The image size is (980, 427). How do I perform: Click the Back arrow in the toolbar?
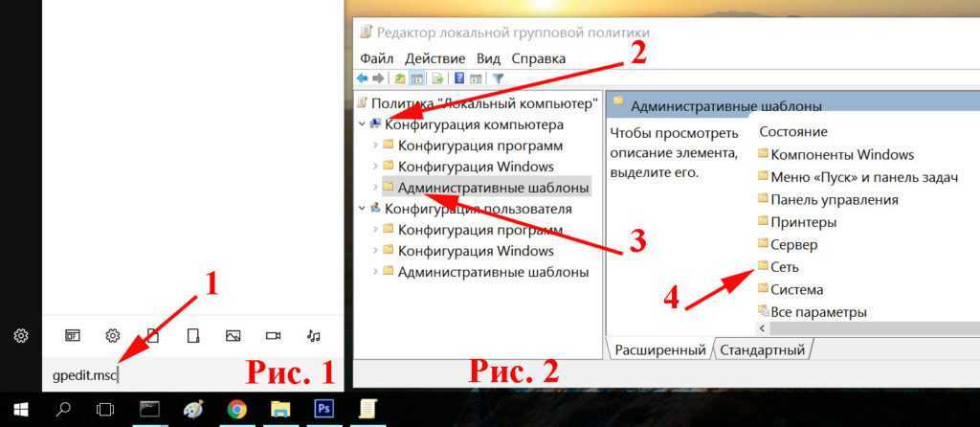pos(363,79)
